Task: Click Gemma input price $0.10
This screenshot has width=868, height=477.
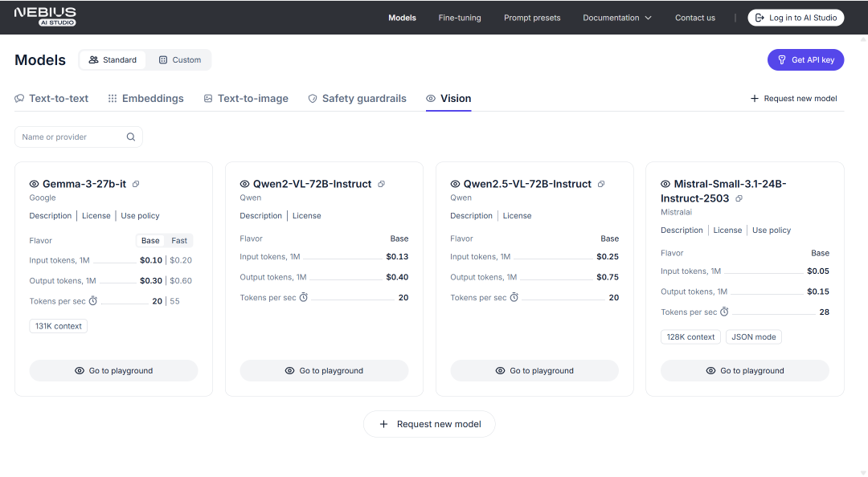Action: [x=150, y=260]
